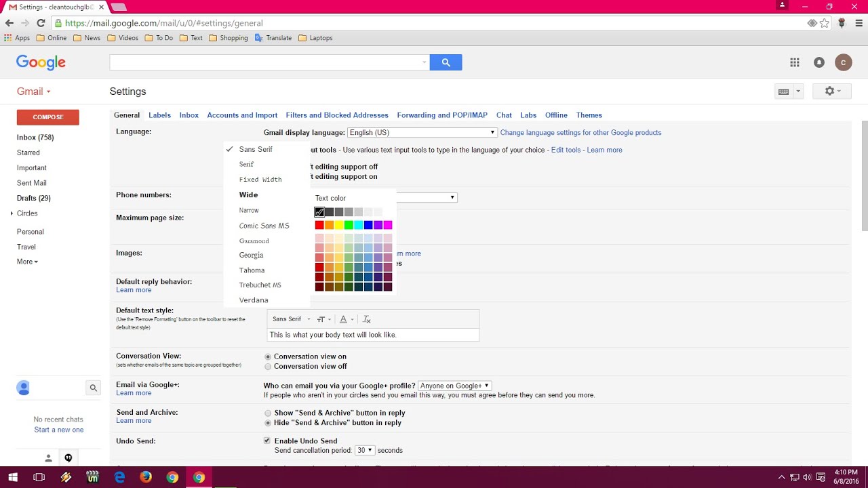This screenshot has height=488, width=868.
Task: Launch Microsoft Edge from taskbar
Action: point(120,477)
